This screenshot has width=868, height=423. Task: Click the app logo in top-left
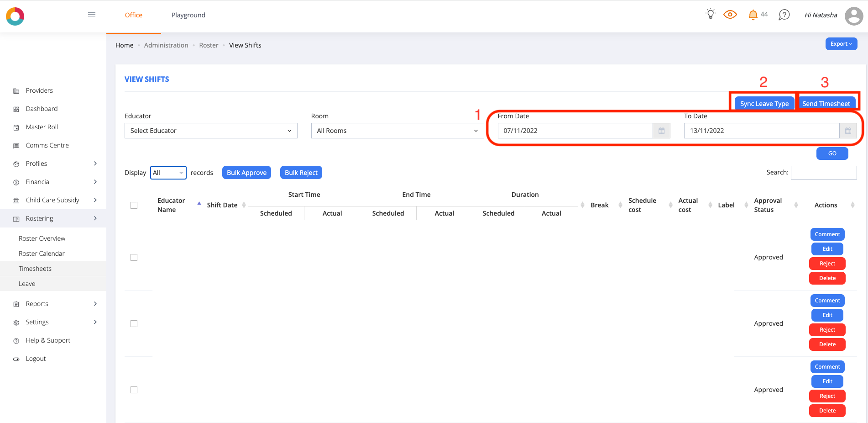click(15, 16)
